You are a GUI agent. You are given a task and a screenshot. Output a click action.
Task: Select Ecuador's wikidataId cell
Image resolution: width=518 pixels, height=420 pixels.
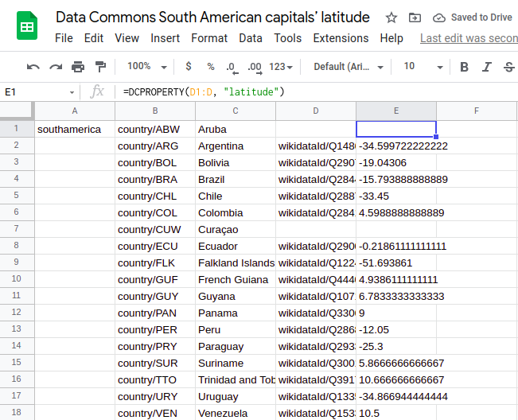pyautogui.click(x=316, y=247)
